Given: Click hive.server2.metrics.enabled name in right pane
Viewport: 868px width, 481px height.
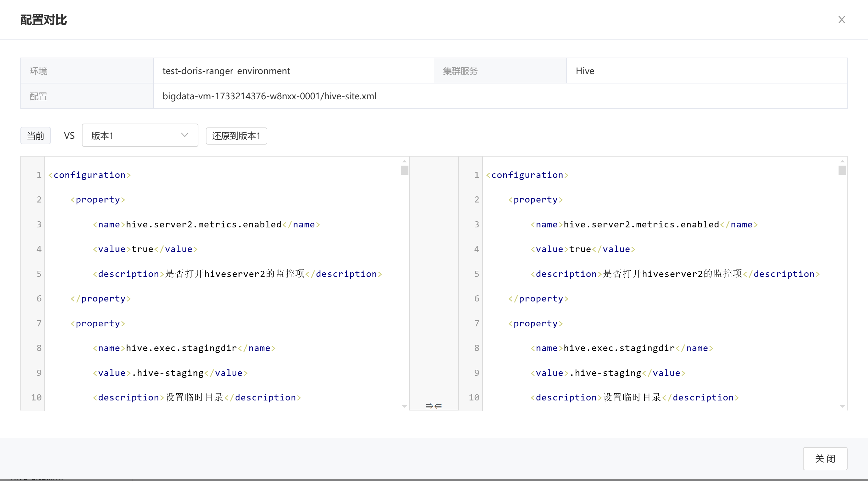Looking at the screenshot, I should click(x=641, y=224).
